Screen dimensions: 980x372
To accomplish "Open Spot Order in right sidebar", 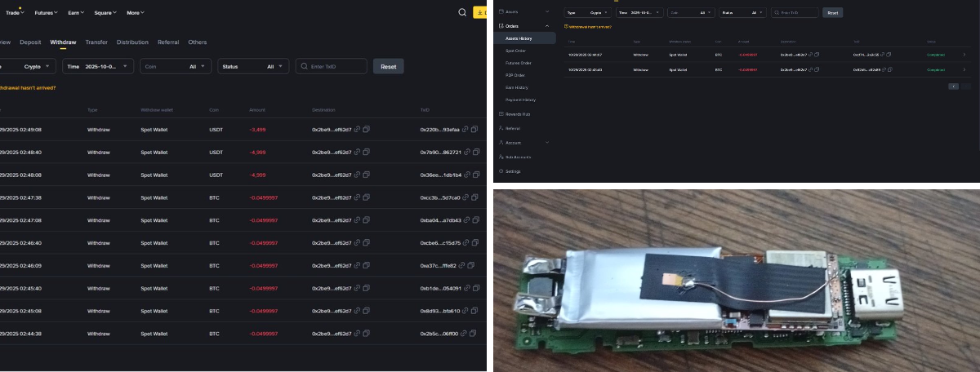I will click(515, 51).
